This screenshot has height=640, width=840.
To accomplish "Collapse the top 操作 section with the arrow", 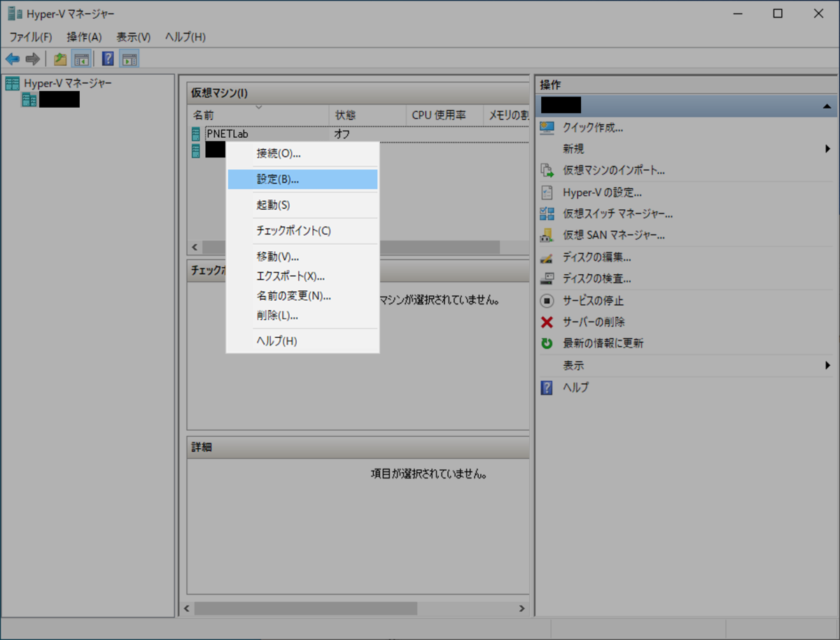I will coord(828,106).
